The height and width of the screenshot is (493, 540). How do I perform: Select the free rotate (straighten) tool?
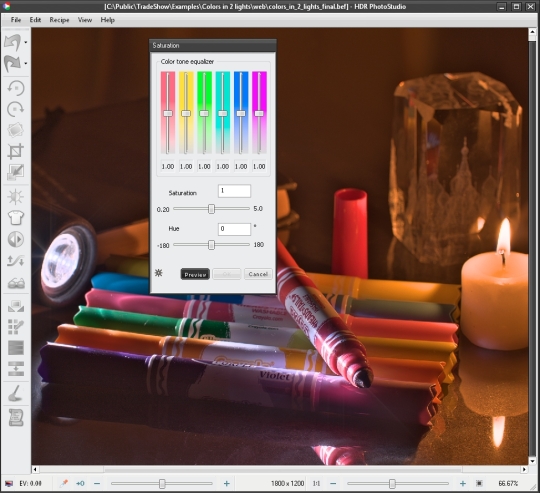15,130
